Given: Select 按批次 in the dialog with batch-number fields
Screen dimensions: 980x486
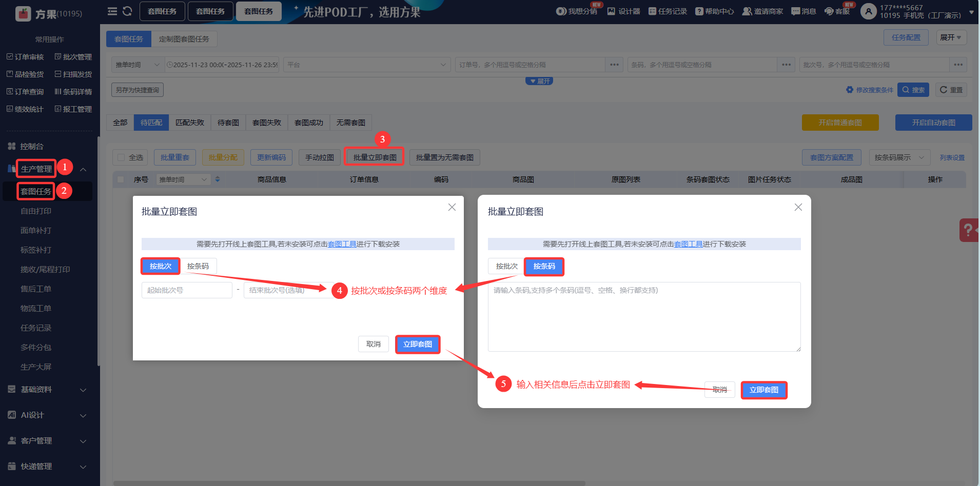Looking at the screenshot, I should [x=161, y=266].
